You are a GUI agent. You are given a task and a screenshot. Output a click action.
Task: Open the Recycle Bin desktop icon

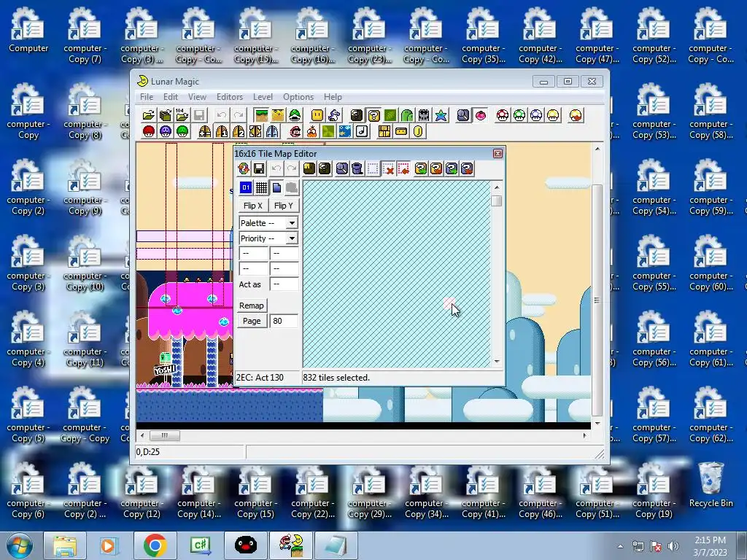711,485
